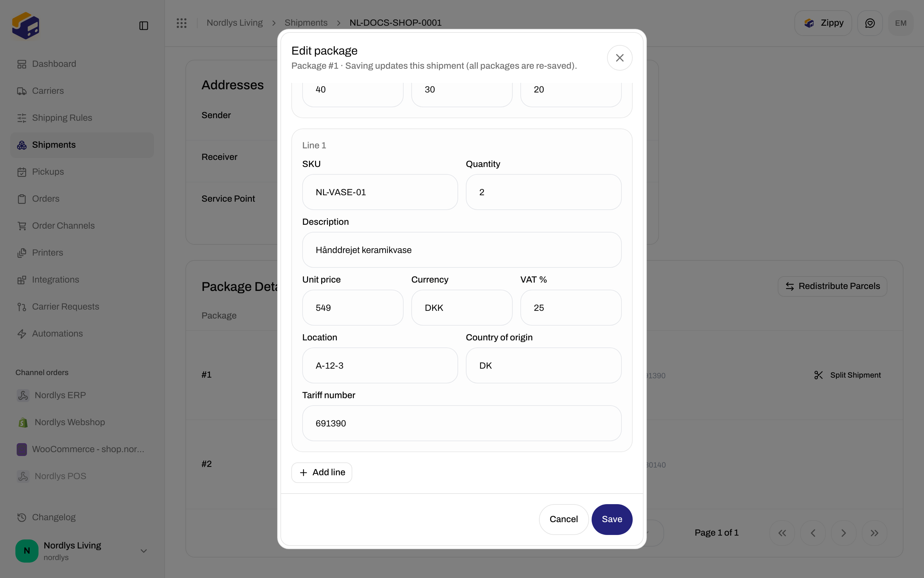Screen dimensions: 924x578
Task: Focus the Location field A-12-3
Action: 380,365
